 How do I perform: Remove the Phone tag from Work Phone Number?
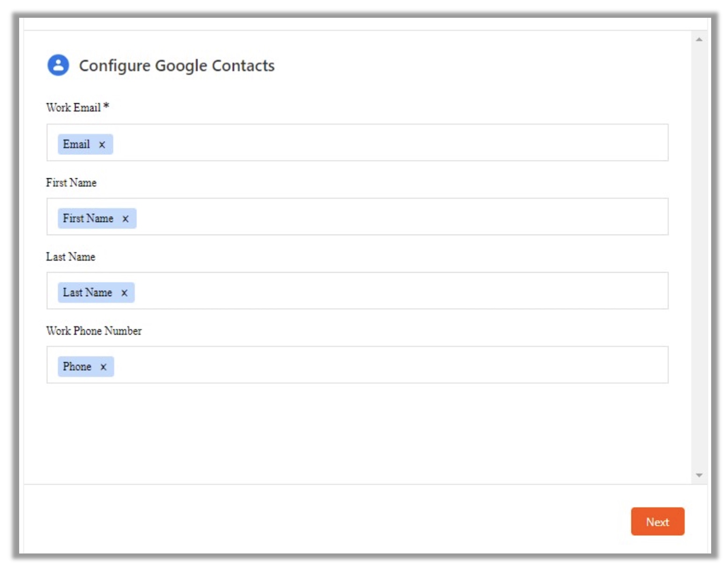pos(104,367)
